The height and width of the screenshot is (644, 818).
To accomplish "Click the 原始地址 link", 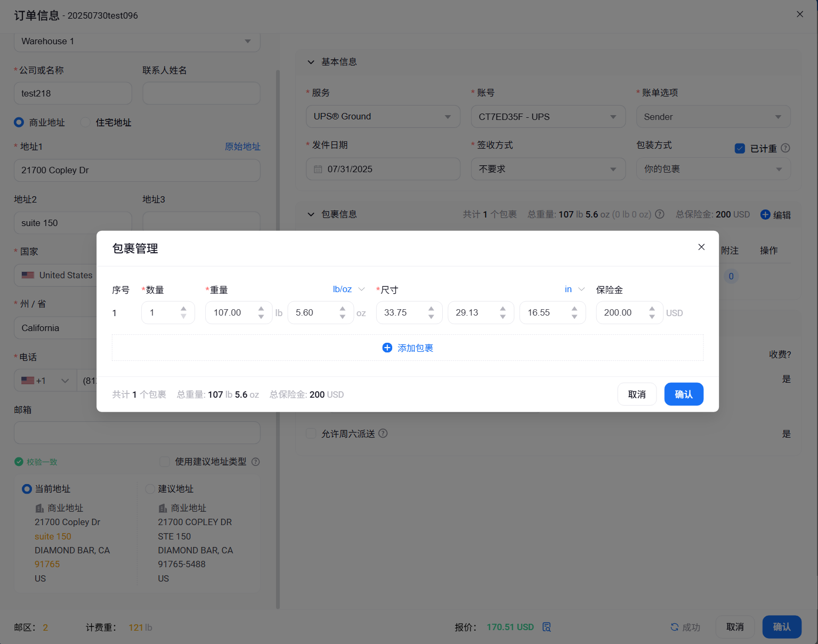I will 242,147.
